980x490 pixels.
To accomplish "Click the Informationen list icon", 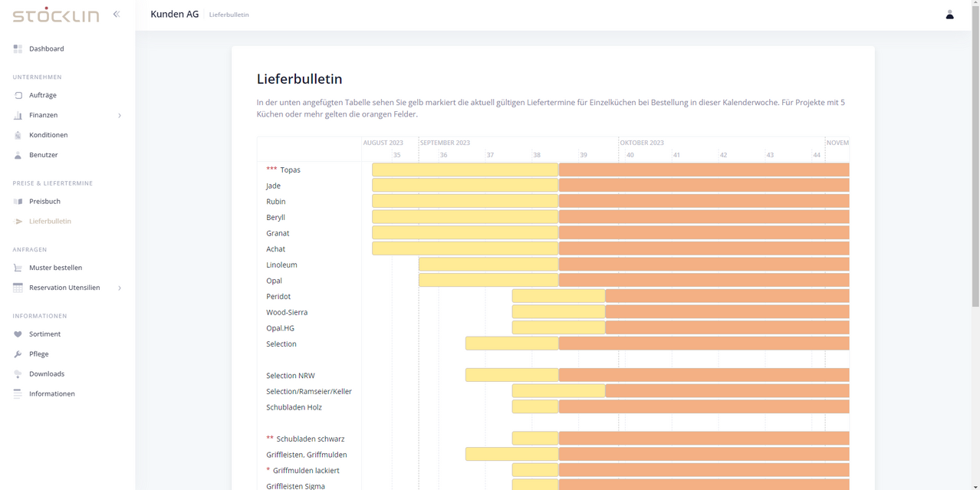I will tap(18, 394).
